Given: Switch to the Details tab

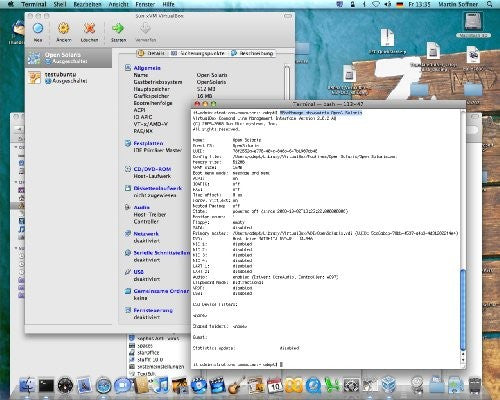Looking at the screenshot, I should click(x=152, y=53).
